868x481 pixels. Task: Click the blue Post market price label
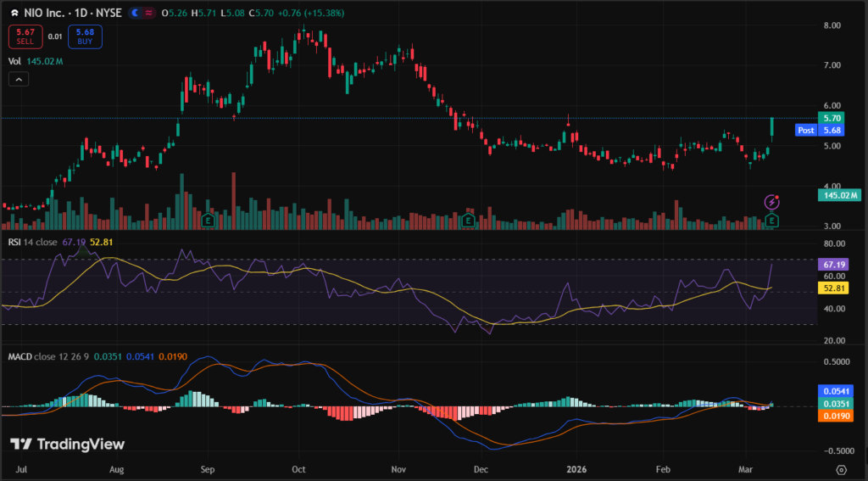805,130
